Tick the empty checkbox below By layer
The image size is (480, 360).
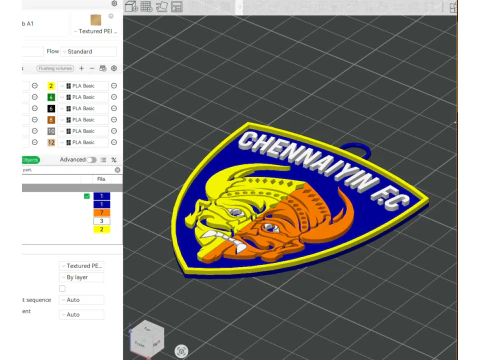pos(62,289)
